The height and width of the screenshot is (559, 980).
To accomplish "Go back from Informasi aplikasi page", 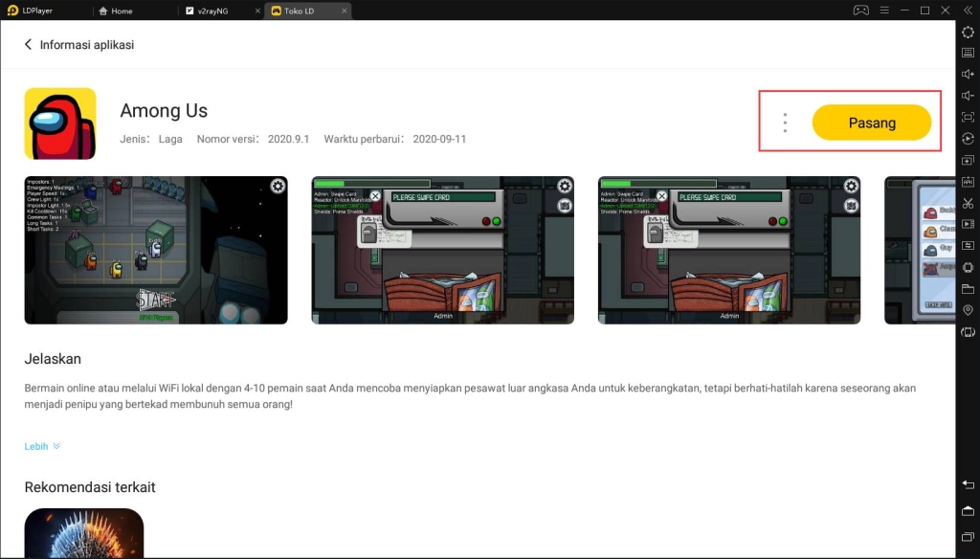I will pos(28,44).
